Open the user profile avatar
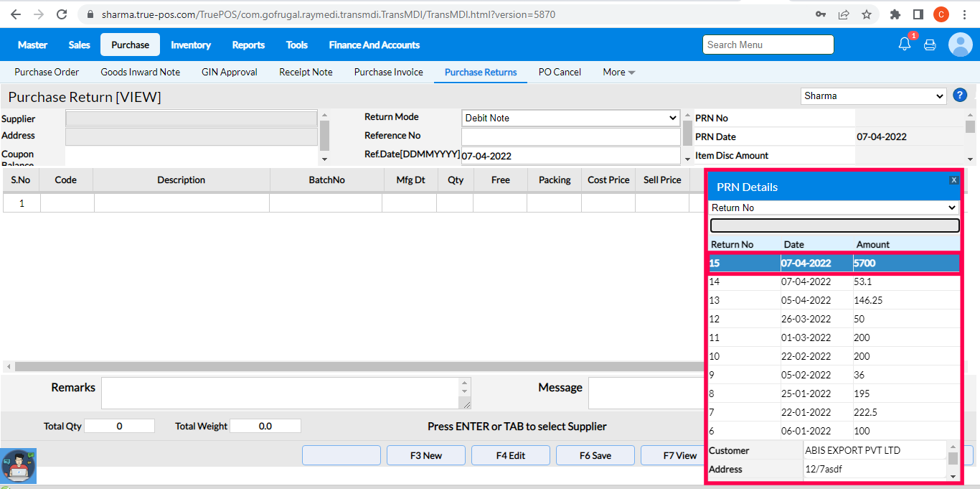The image size is (980, 489). coord(960,45)
